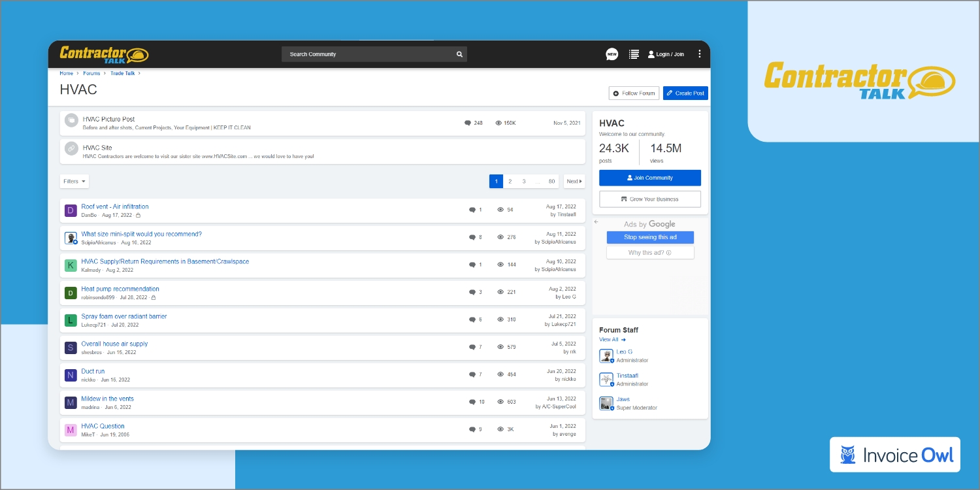Image resolution: width=980 pixels, height=490 pixels.
Task: Open the Trade Talk breadcrumb link
Action: point(122,73)
